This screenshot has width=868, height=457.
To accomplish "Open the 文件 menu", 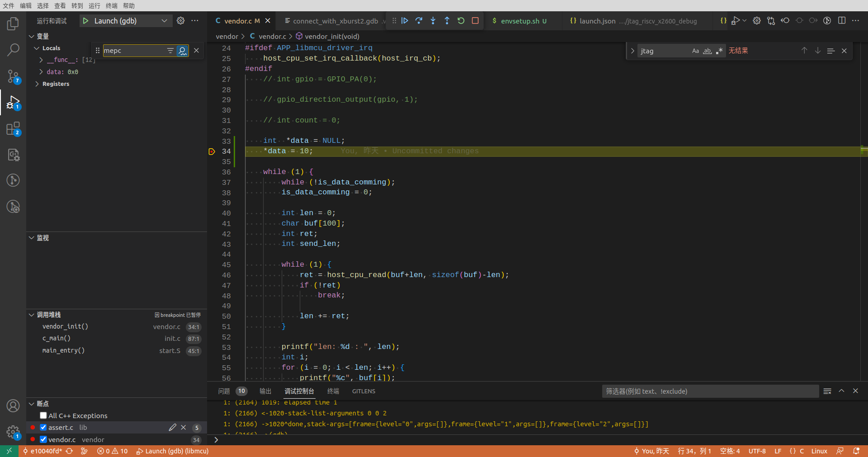I will (9, 5).
